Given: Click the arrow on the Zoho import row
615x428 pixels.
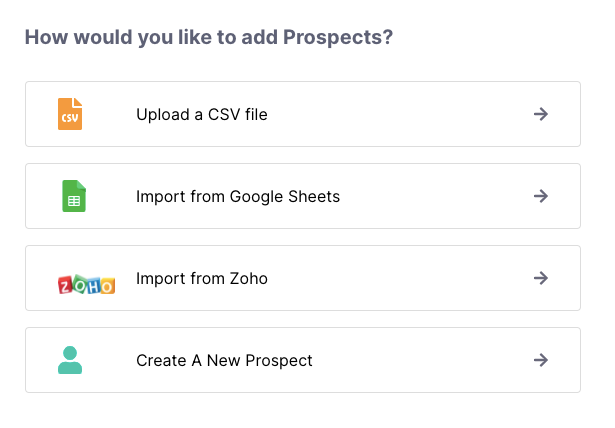Looking at the screenshot, I should (541, 278).
